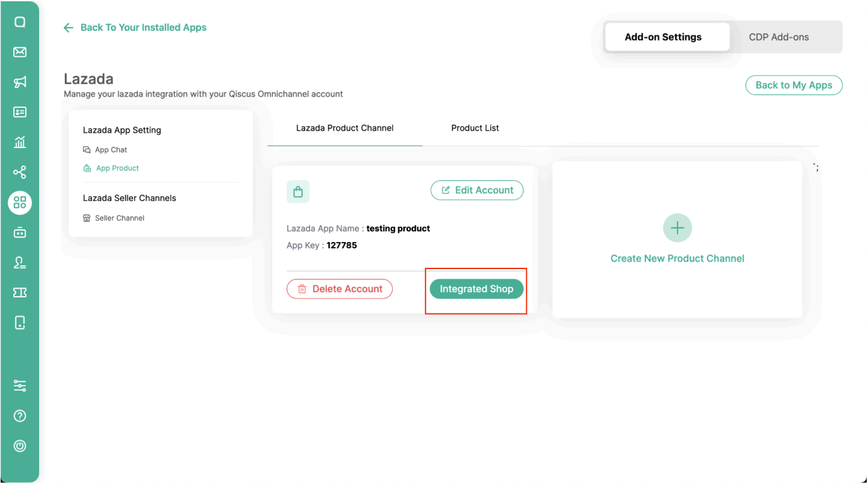Switch to CDP Add-ons tab
The height and width of the screenshot is (484, 868).
(778, 37)
